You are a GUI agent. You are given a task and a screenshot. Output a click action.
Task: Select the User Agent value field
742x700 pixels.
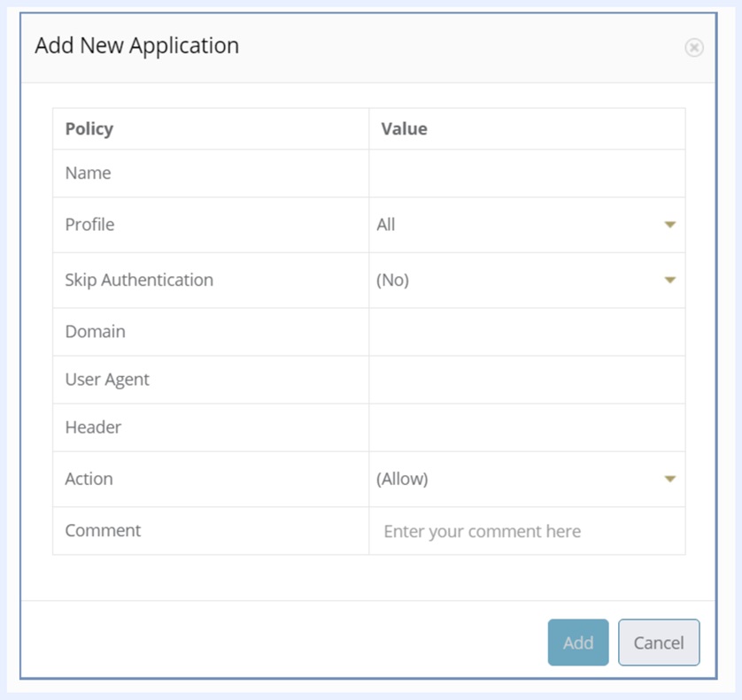click(526, 380)
